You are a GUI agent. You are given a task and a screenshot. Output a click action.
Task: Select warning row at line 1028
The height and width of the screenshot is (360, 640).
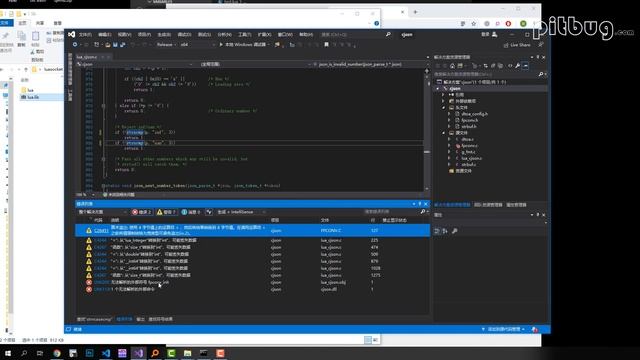click(252, 268)
